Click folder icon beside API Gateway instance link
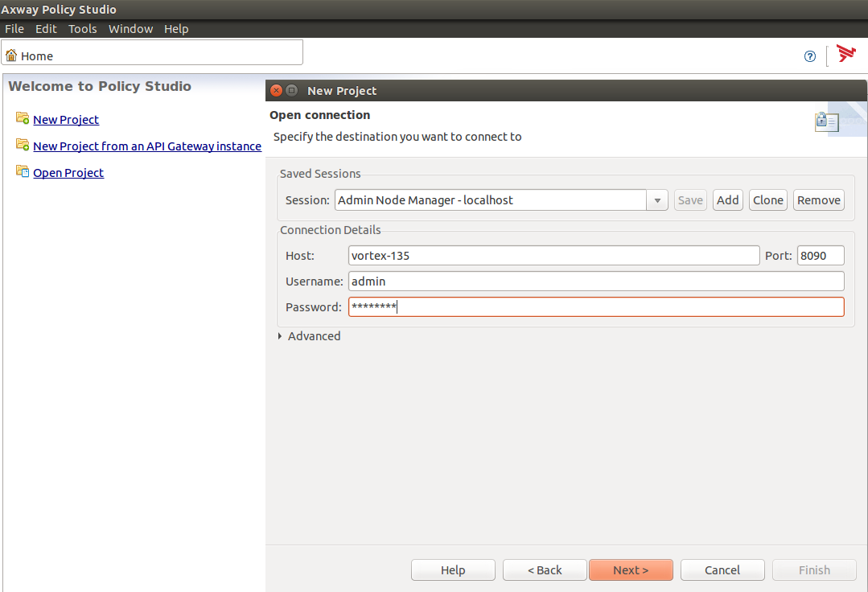Image resolution: width=868 pixels, height=592 pixels. tap(23, 145)
